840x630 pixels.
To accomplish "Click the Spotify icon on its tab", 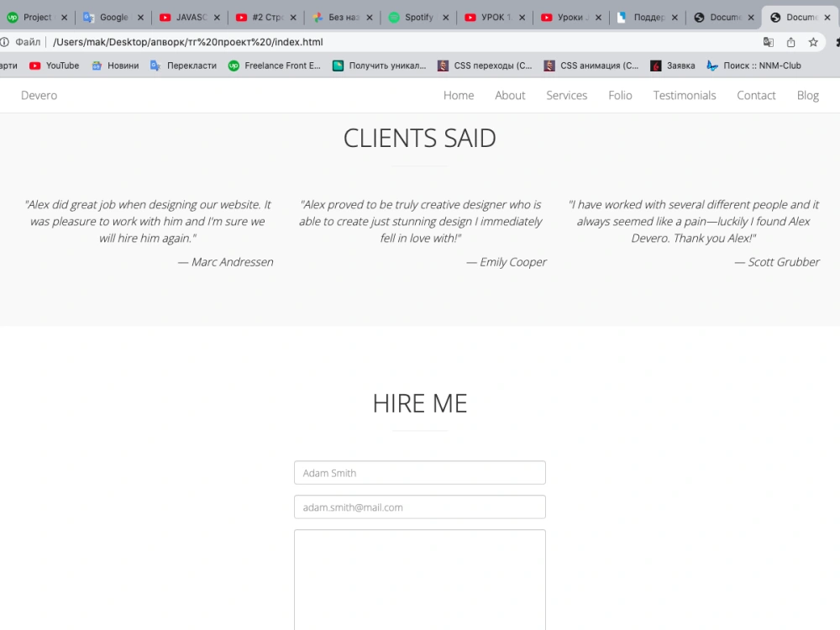I will point(395,16).
